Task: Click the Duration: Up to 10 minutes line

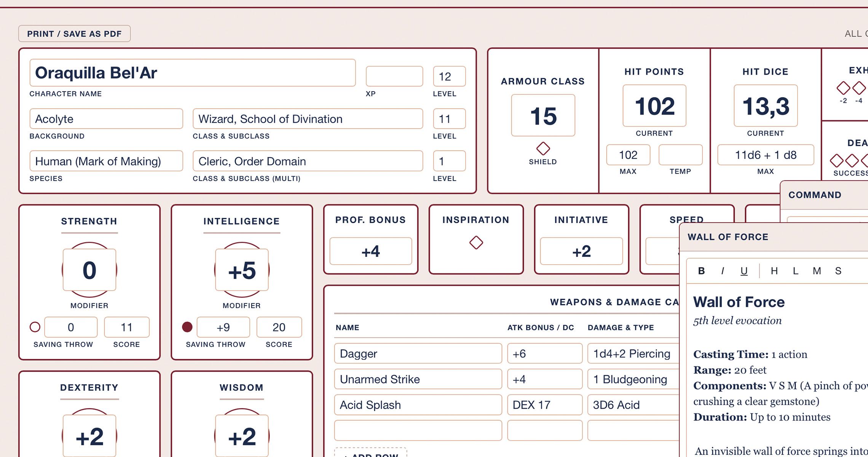Action: pyautogui.click(x=762, y=417)
